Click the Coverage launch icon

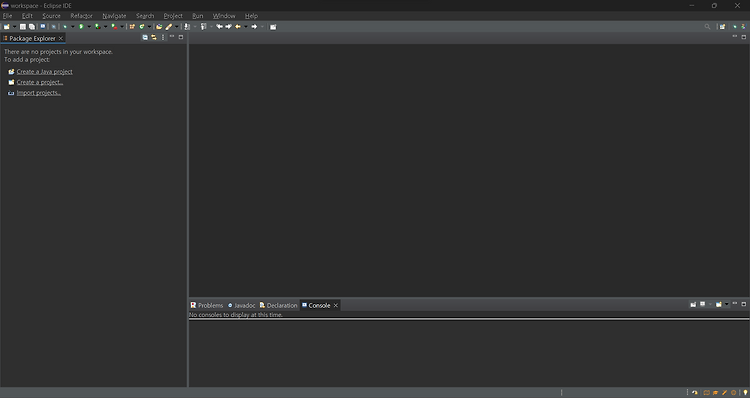(98, 27)
